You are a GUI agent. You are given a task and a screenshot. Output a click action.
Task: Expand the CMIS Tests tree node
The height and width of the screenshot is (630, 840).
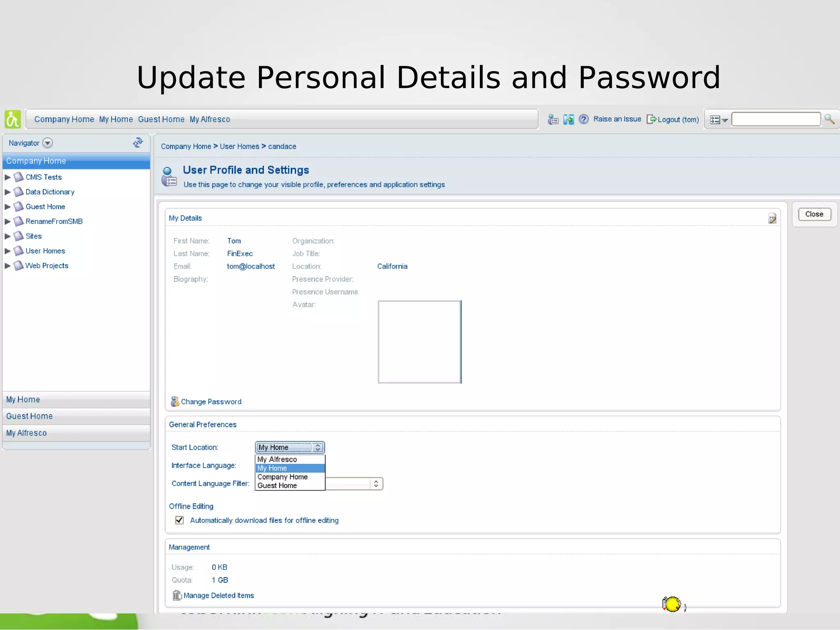point(7,177)
